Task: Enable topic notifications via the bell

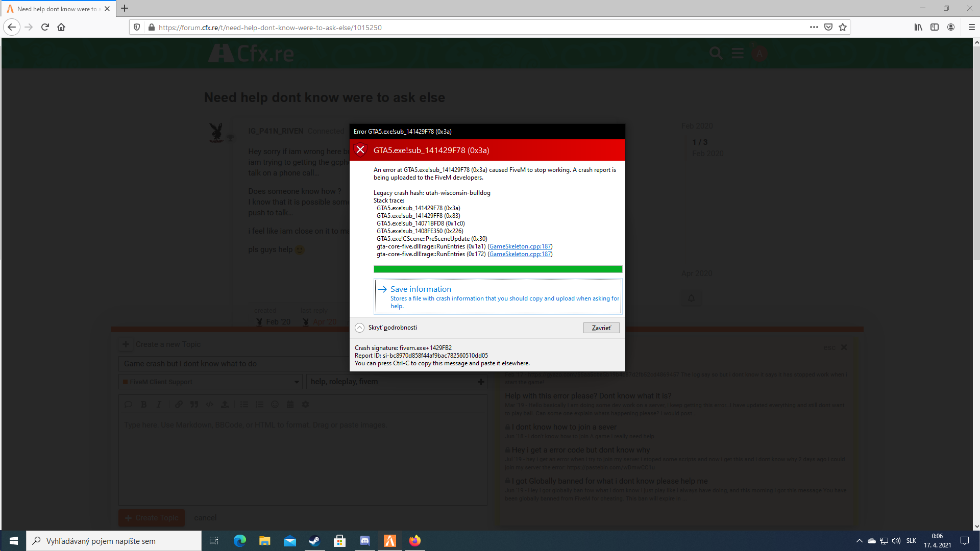Action: click(x=691, y=297)
